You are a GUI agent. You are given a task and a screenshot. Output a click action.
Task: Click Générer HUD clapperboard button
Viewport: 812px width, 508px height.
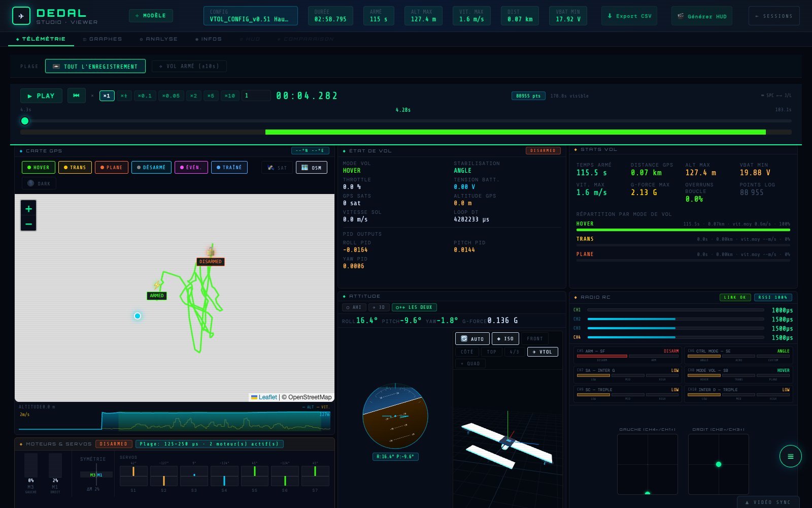click(702, 16)
